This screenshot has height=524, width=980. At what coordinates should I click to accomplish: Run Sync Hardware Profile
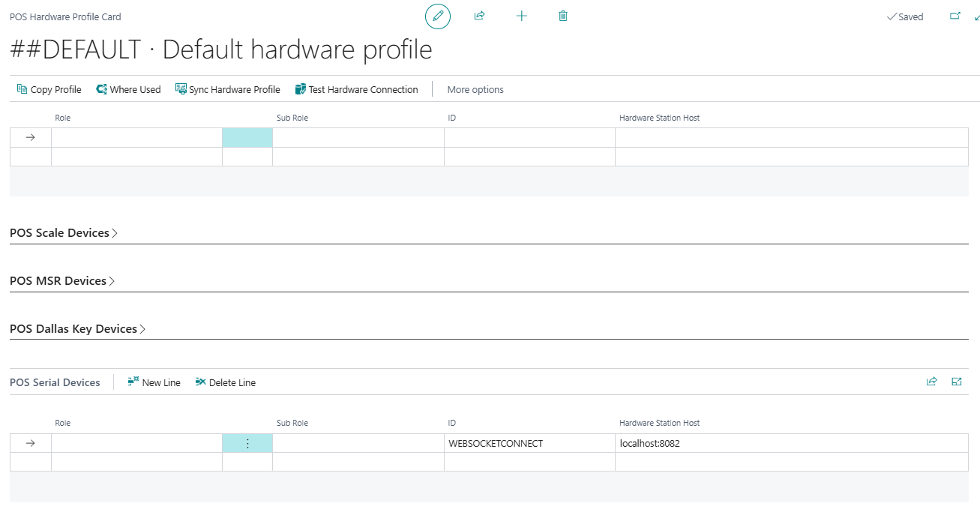(x=227, y=89)
